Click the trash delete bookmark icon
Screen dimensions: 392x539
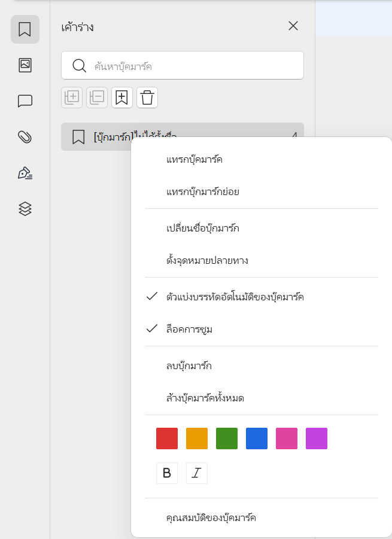[x=147, y=98]
